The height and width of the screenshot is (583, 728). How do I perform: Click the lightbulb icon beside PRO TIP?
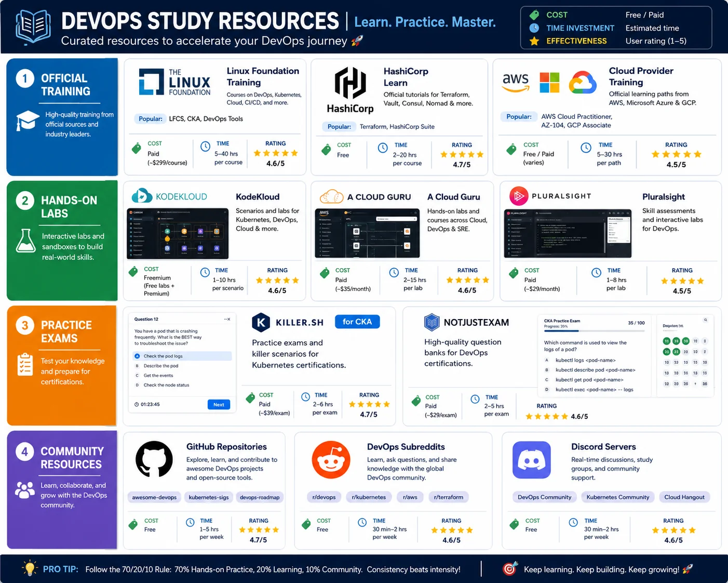pyautogui.click(x=30, y=568)
